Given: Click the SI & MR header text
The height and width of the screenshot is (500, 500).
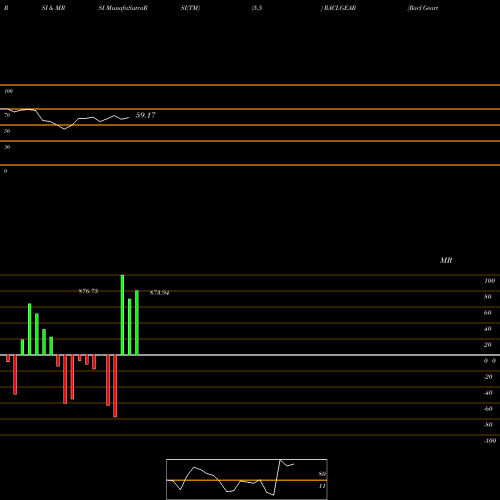Looking at the screenshot, I should 53,8.
